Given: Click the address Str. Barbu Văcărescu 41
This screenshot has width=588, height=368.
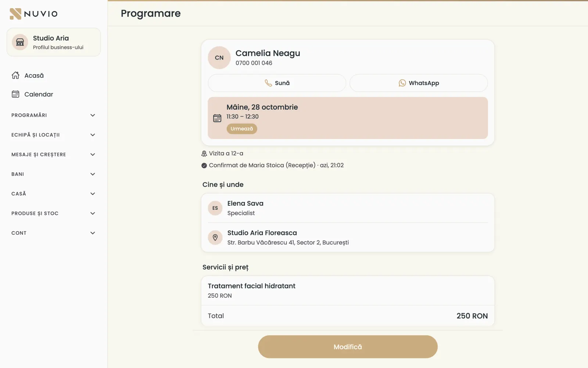Looking at the screenshot, I should click(x=288, y=243).
